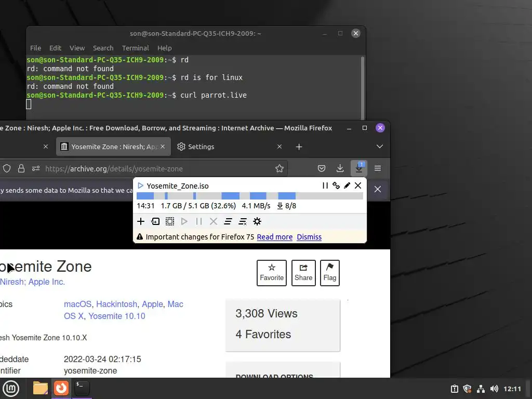The height and width of the screenshot is (399, 532).
Task: Open the Yosemite 10.10 topic link
Action: click(x=117, y=316)
